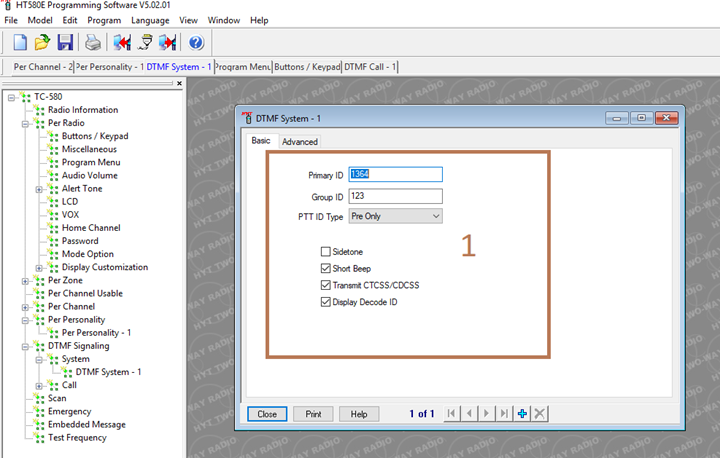Go to previous record arrow icon
The image size is (720, 458).
coord(469,413)
